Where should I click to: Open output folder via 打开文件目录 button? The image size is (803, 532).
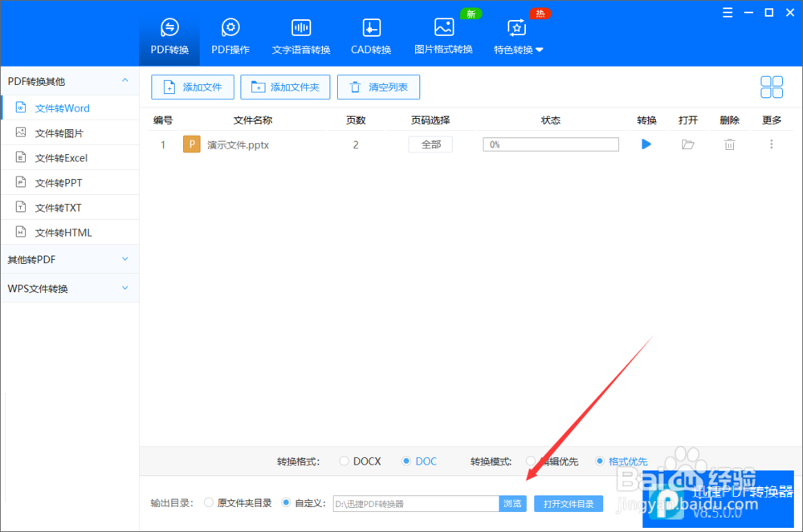569,502
